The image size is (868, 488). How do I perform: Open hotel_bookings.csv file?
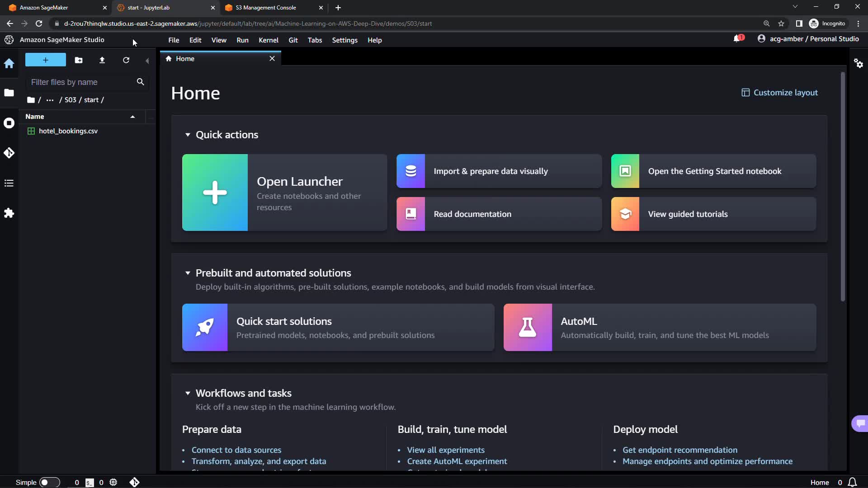click(68, 131)
